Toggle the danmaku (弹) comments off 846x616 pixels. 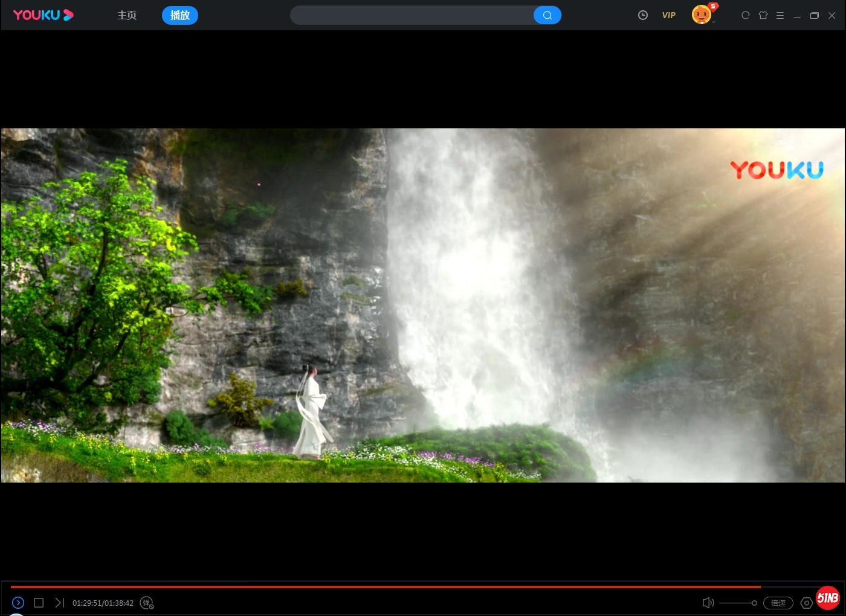(x=147, y=603)
